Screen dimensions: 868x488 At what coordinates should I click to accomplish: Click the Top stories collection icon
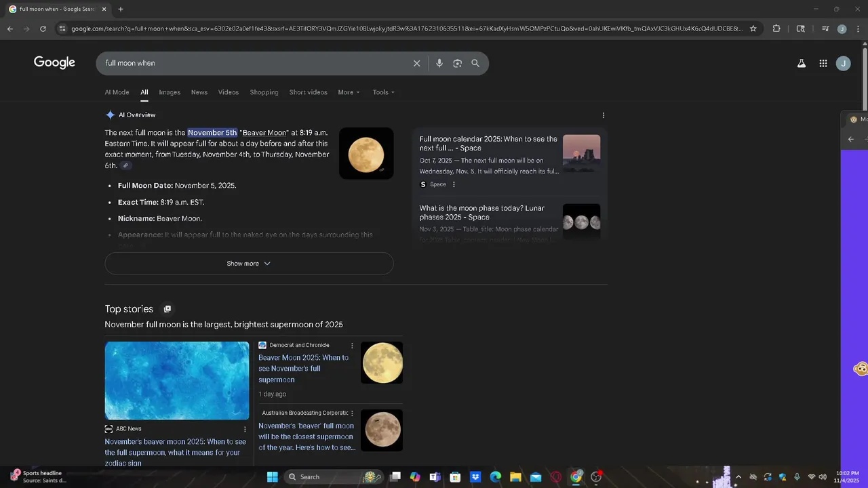click(x=167, y=309)
